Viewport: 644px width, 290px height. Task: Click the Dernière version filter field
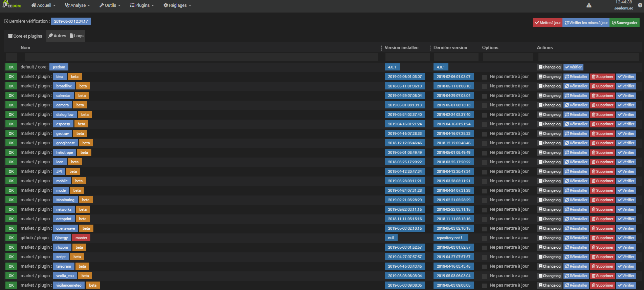(x=456, y=57)
